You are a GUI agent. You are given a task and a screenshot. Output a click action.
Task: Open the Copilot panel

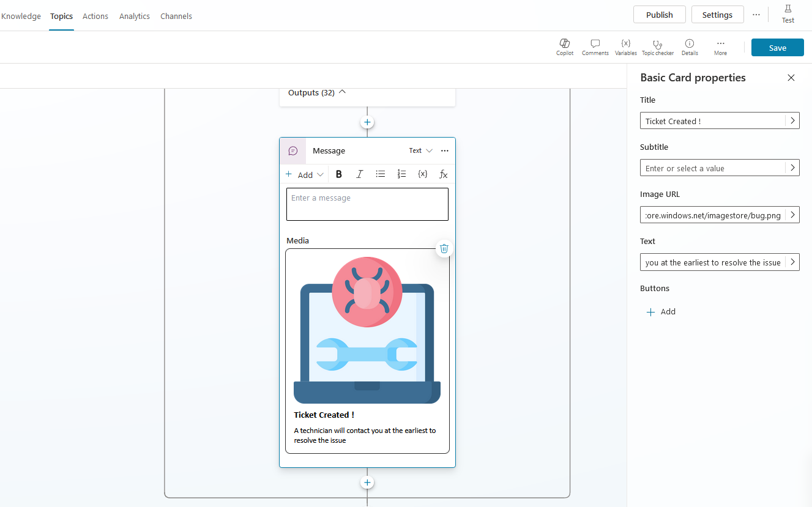click(564, 46)
